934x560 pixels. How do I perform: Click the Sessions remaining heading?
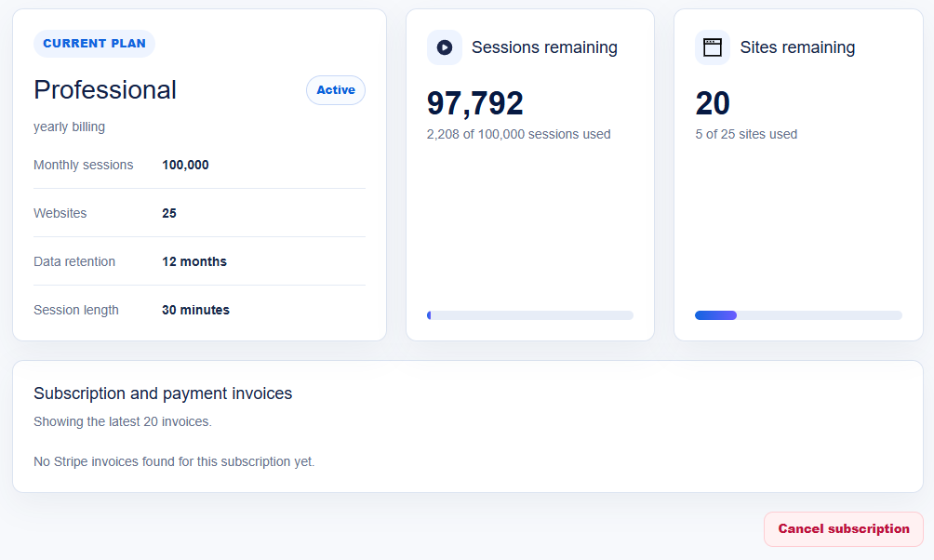tap(544, 47)
